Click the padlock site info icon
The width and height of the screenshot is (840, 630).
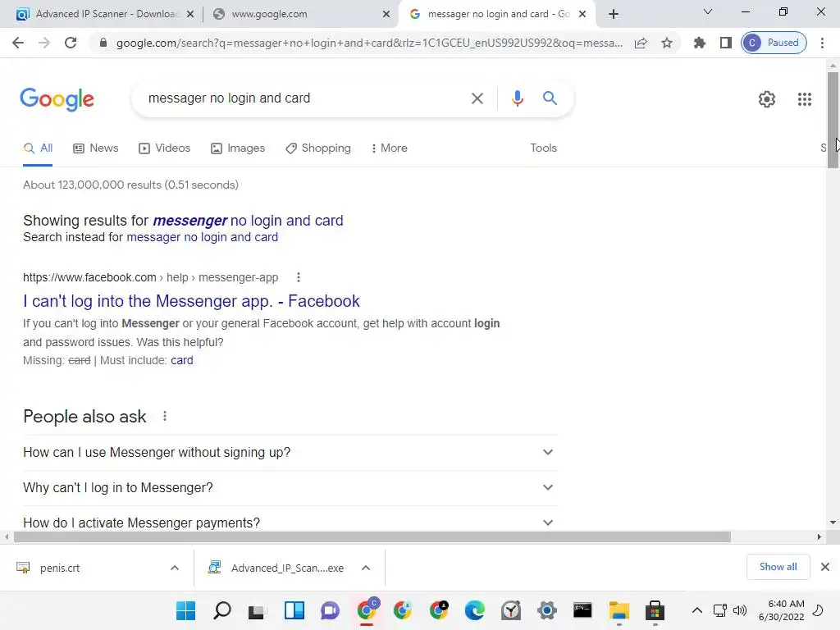pos(103,43)
